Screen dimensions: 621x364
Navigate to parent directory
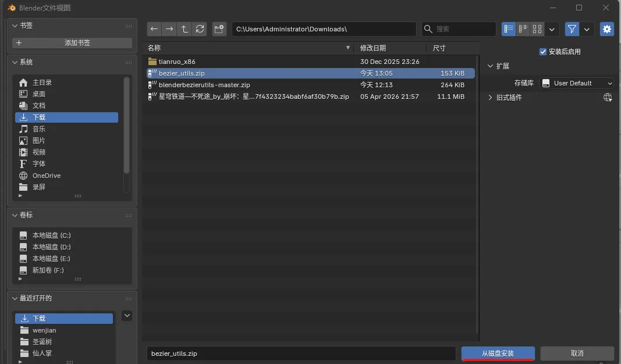coord(184,29)
